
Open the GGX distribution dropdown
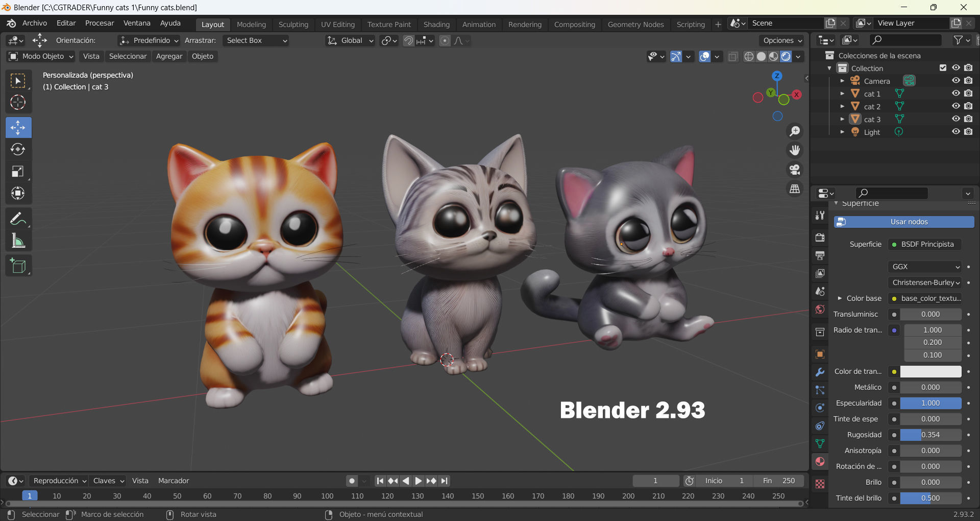click(x=925, y=267)
